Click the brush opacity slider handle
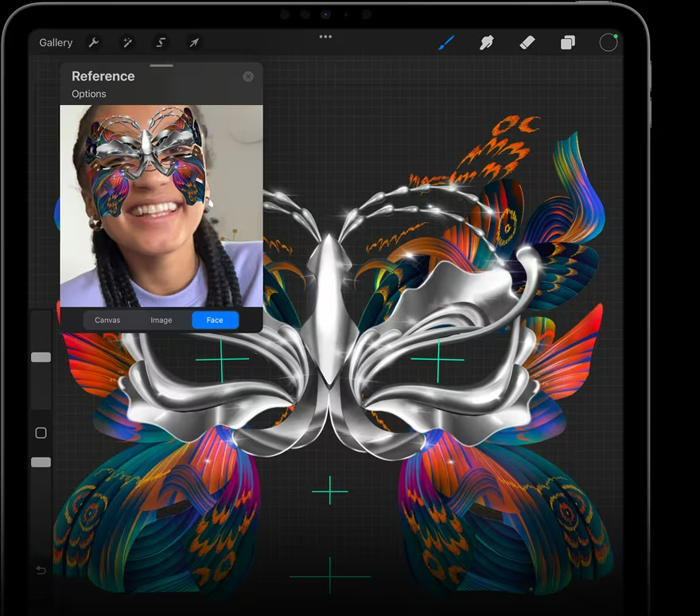700x616 pixels. coord(41,462)
